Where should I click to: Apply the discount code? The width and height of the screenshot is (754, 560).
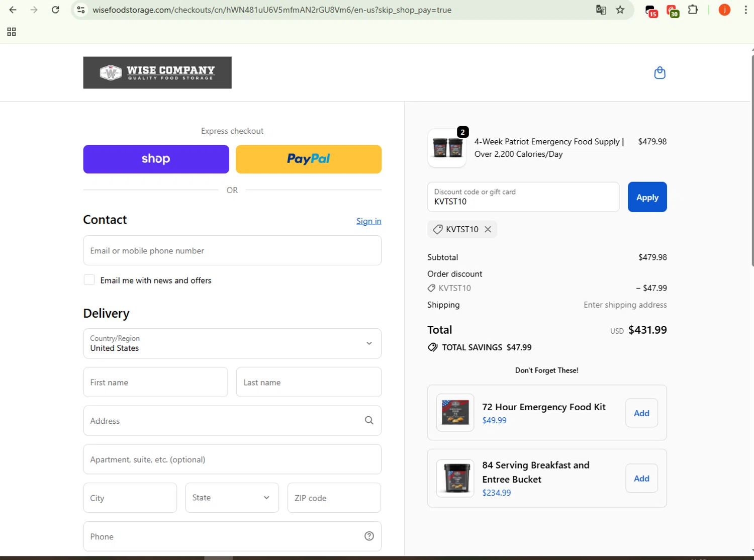pyautogui.click(x=647, y=197)
